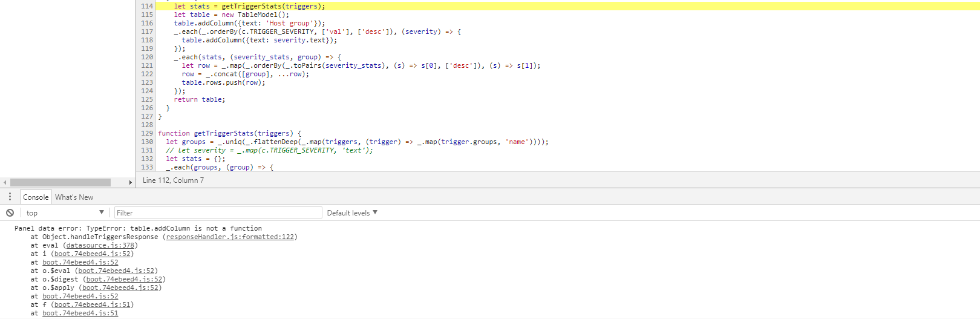Open the 'top' execution context dropdown

click(65, 212)
